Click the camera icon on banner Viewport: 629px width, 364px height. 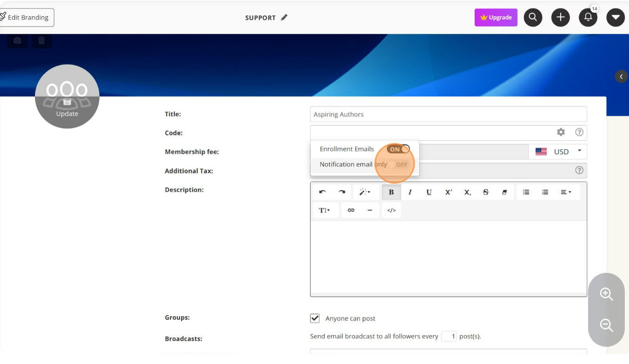tap(17, 41)
